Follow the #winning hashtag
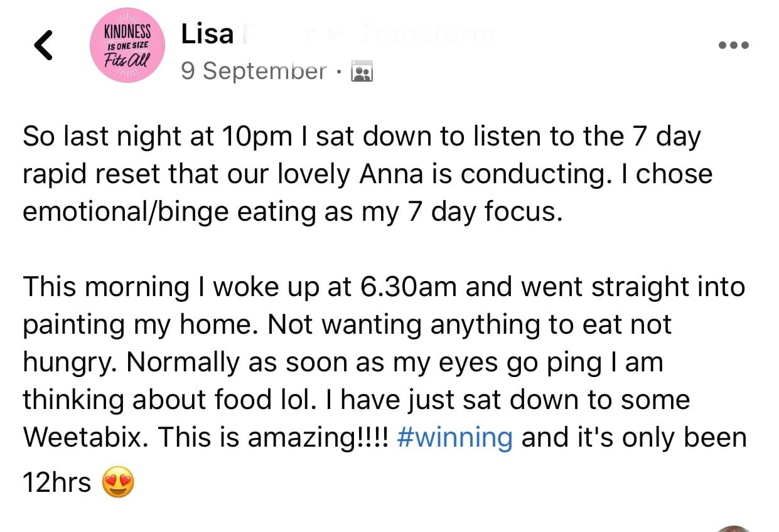This screenshot has height=532, width=779. point(455,437)
